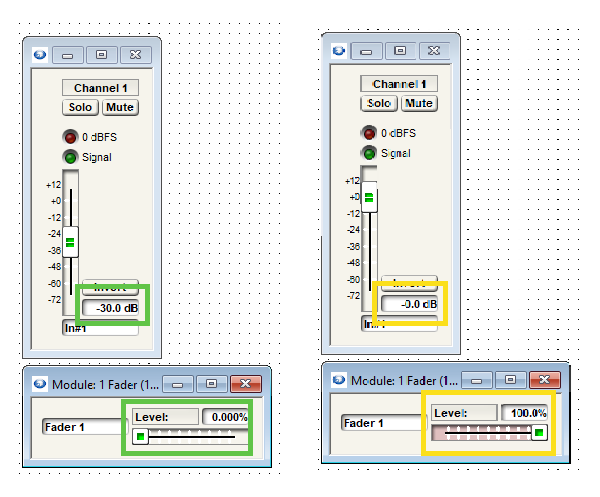Maximize the Fader module window showing 0.000%
The image size is (600, 497).
(x=211, y=383)
